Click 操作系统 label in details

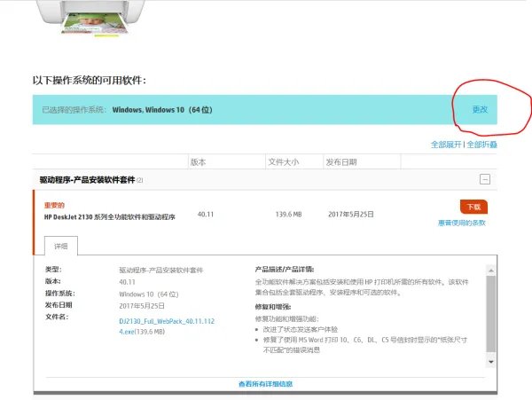60,294
